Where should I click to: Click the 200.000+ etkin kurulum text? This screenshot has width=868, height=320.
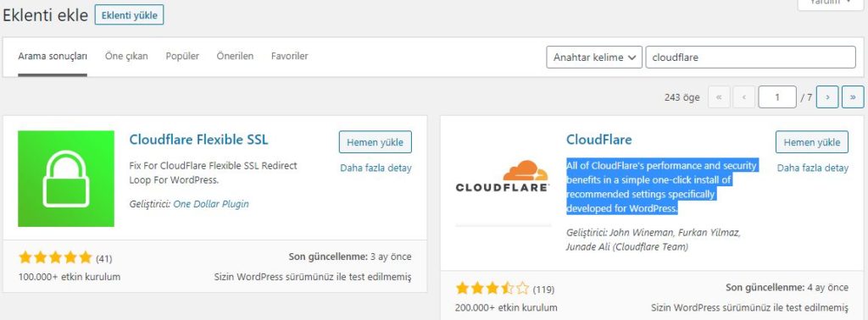(x=506, y=307)
